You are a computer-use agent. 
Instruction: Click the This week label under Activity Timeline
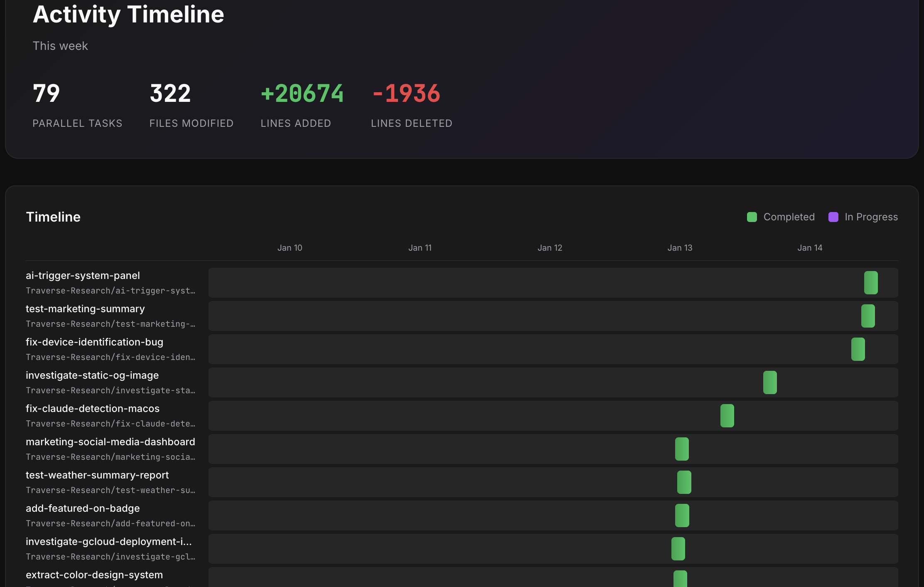coord(61,46)
